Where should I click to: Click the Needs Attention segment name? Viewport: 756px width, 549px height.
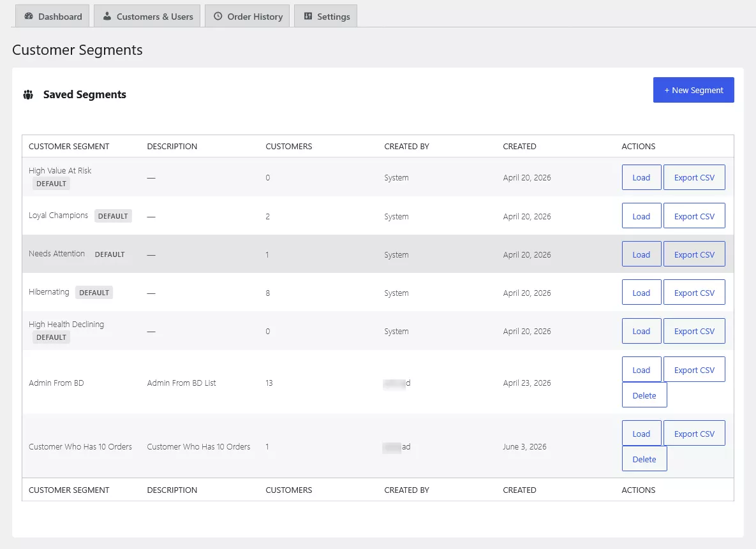56,254
